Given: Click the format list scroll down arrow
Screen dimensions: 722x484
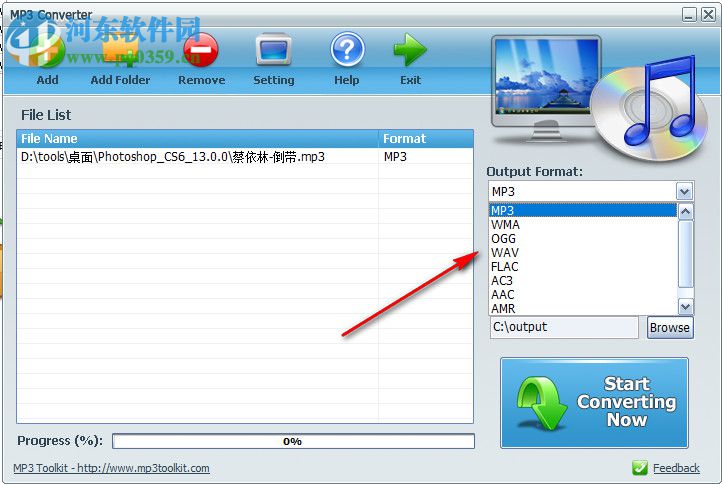Looking at the screenshot, I should pyautogui.click(x=686, y=306).
